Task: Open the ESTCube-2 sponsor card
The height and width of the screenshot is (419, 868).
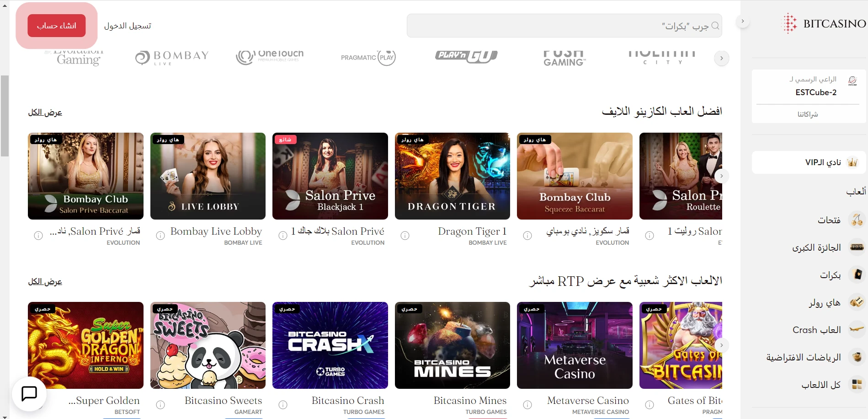Action: [x=809, y=86]
